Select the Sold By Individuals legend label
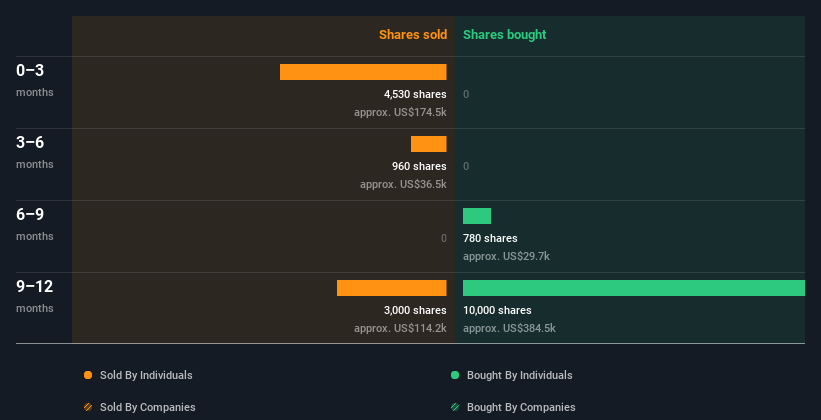 point(146,375)
